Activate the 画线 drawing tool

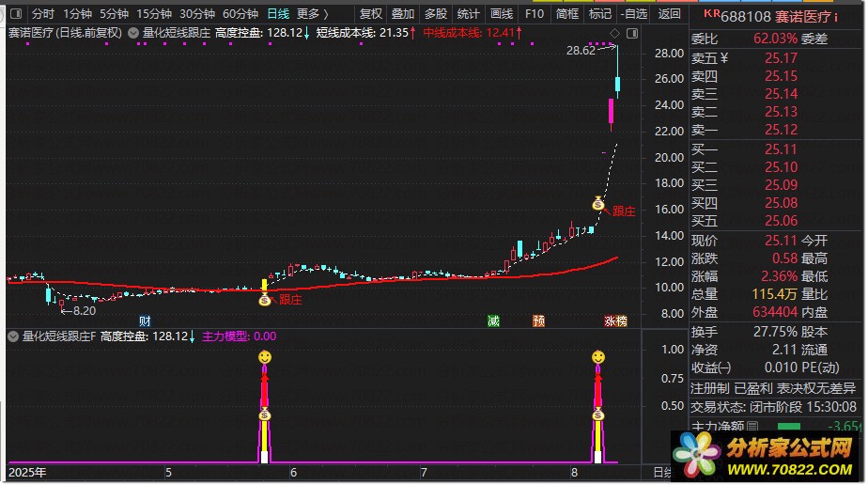click(502, 14)
